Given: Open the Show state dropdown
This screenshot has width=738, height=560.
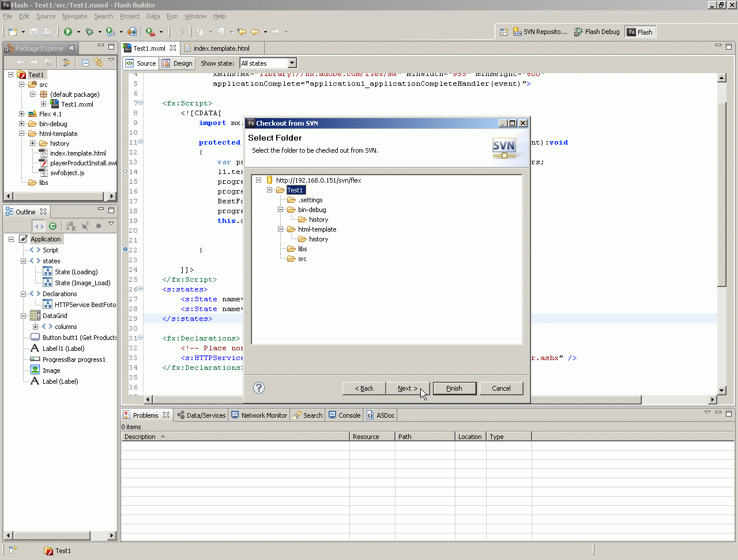Looking at the screenshot, I should [x=292, y=63].
